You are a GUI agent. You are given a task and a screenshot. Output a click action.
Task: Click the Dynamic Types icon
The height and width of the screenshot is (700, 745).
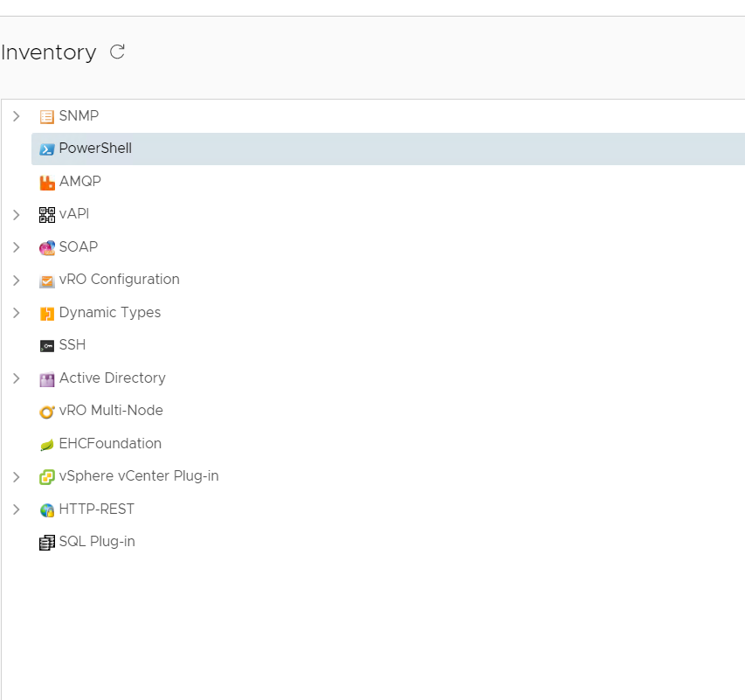46,312
